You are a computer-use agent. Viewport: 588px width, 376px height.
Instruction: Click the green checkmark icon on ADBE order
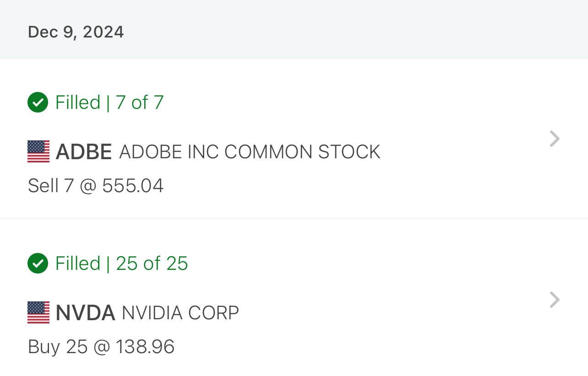38,102
